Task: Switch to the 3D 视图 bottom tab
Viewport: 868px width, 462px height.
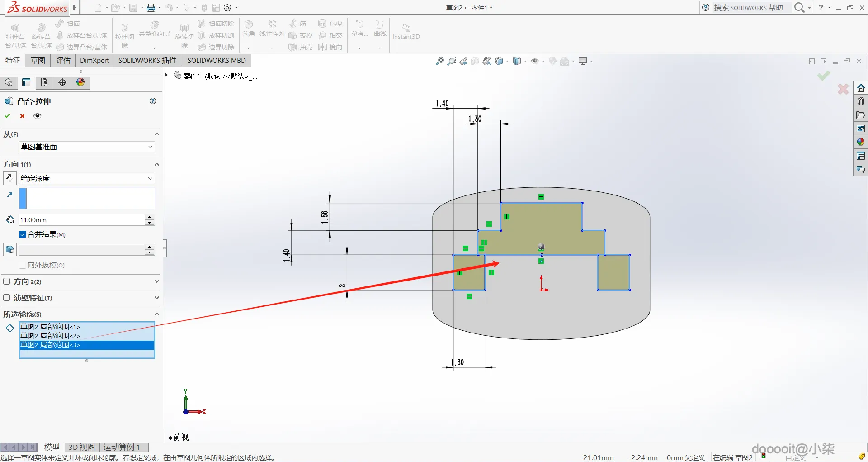Action: tap(82, 447)
